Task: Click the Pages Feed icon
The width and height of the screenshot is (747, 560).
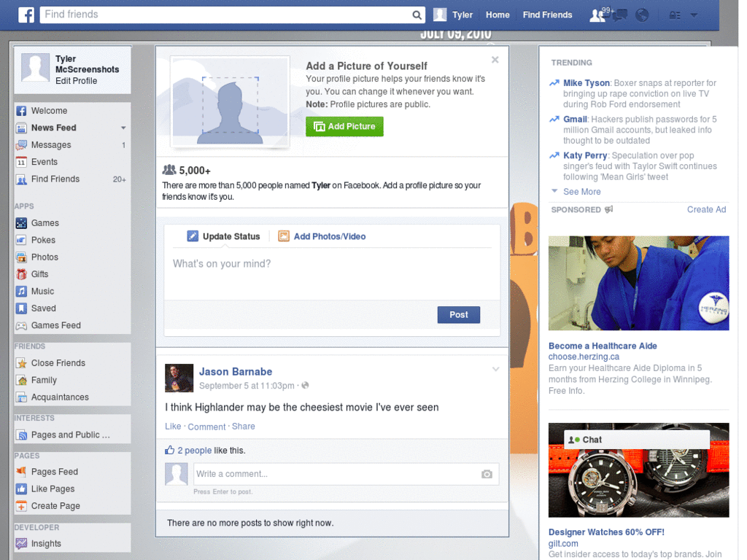Action: point(21,472)
